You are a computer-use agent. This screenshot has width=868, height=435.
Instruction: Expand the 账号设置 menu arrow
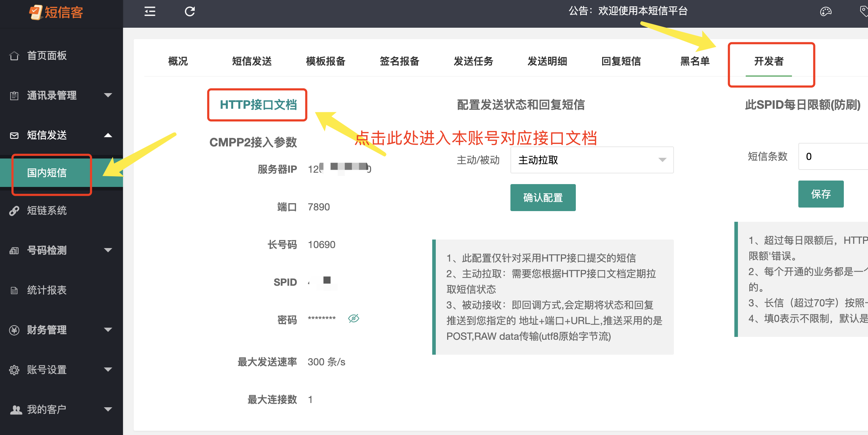tap(108, 370)
